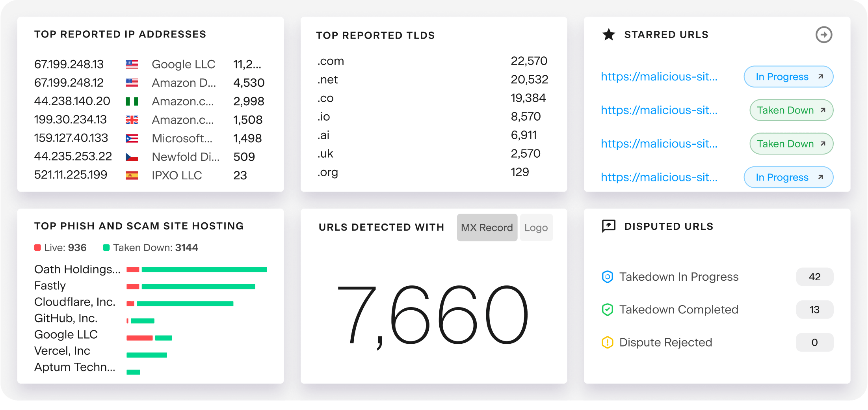868x410 pixels.
Task: Expand the truncated Amazon D... entry
Action: tap(184, 83)
